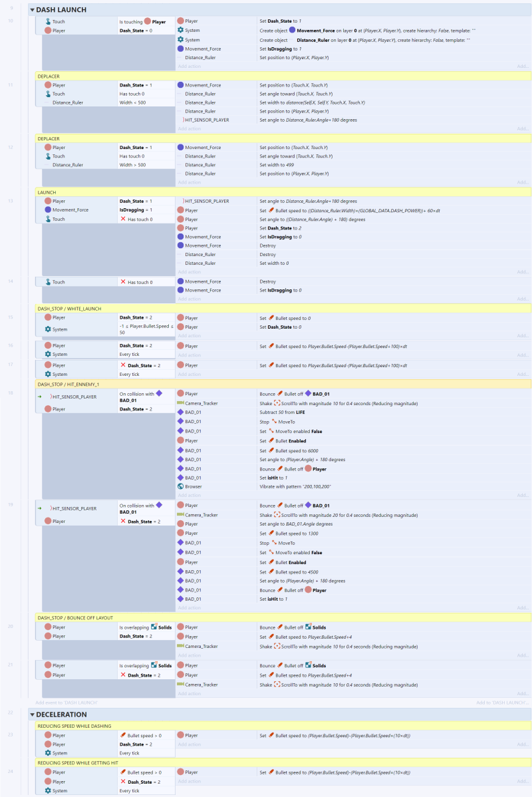
Task: Select Movement_Force icon on event 14's Destroy action
Action: point(180,281)
